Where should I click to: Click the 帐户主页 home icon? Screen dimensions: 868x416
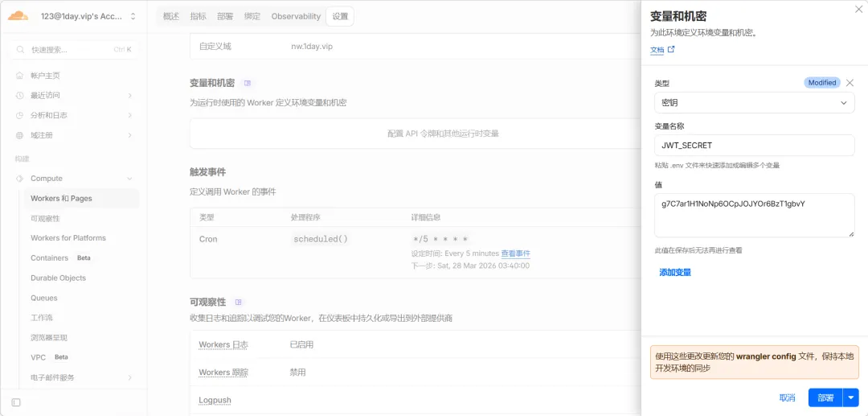(x=20, y=76)
